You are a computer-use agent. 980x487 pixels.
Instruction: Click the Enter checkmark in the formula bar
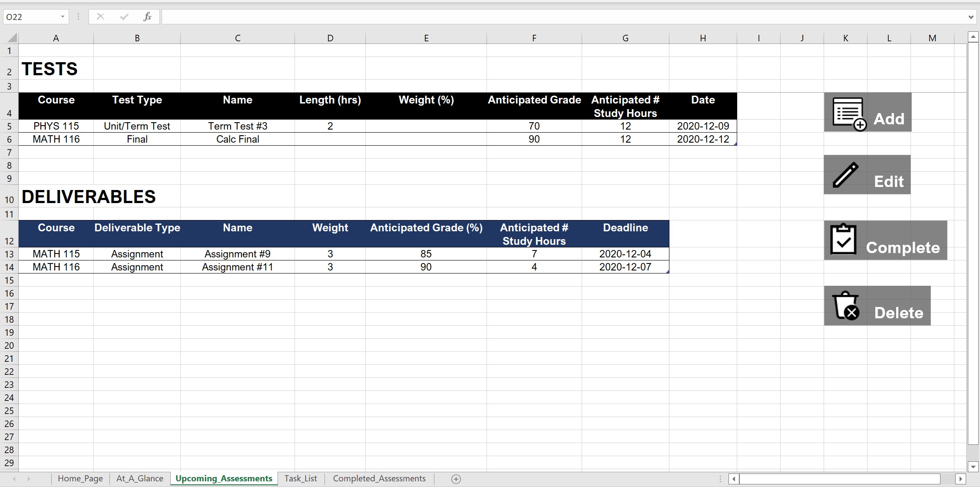(x=124, y=17)
